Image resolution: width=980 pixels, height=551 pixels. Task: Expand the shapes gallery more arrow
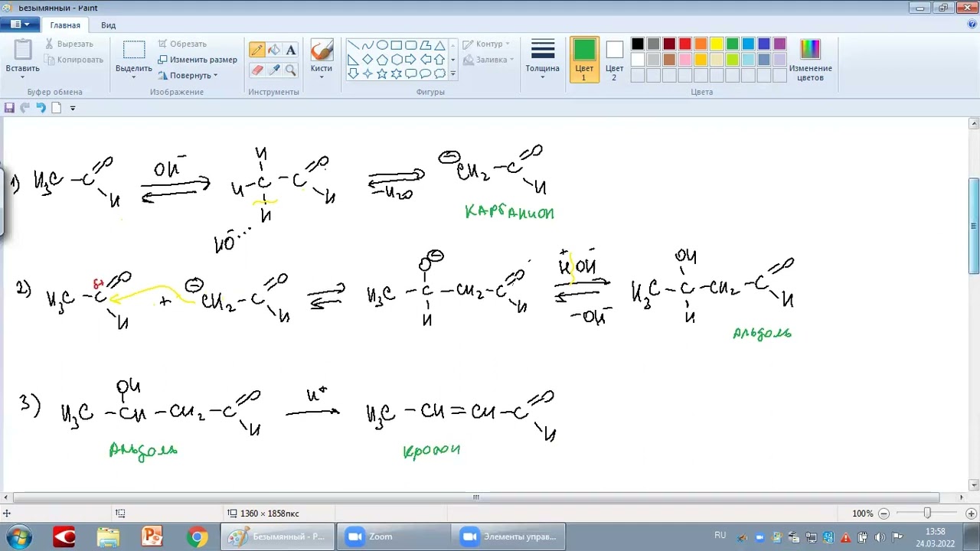coord(452,74)
